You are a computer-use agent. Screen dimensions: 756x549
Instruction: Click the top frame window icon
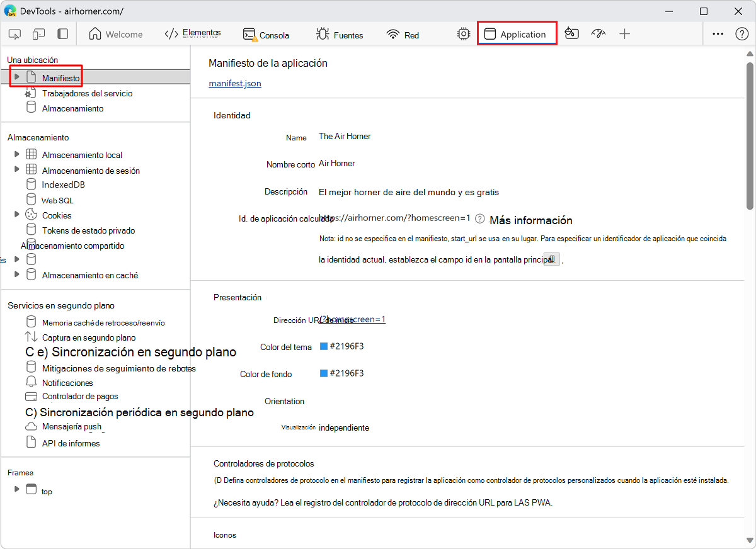tap(31, 489)
